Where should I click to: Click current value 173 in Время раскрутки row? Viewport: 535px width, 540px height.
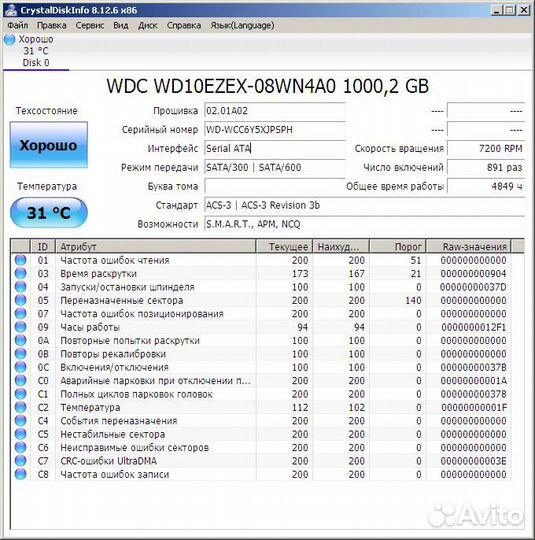300,274
